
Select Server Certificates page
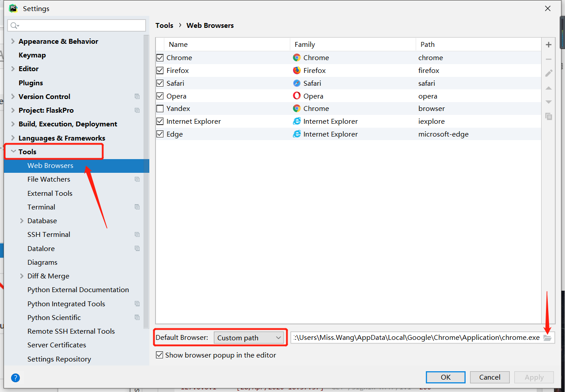(x=57, y=345)
